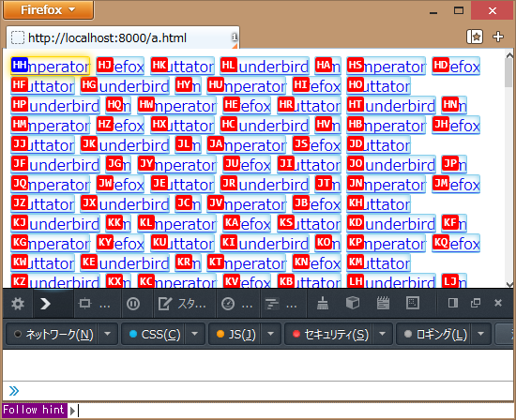Expand ロギング filter dropdown arrow
Image resolution: width=516 pixels, height=420 pixels.
(481, 334)
